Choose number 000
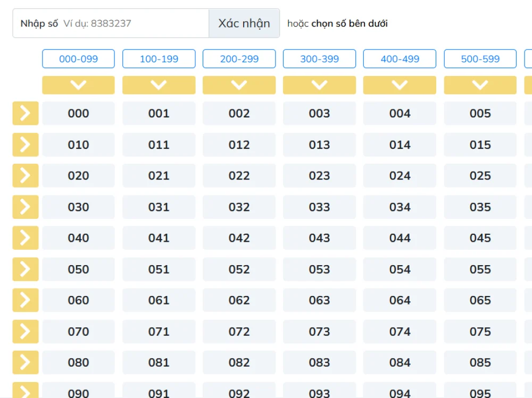 (78, 113)
